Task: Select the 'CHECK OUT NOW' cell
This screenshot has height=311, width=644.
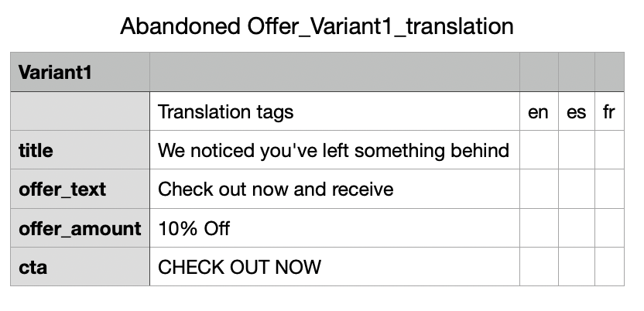Action: pyautogui.click(x=239, y=267)
